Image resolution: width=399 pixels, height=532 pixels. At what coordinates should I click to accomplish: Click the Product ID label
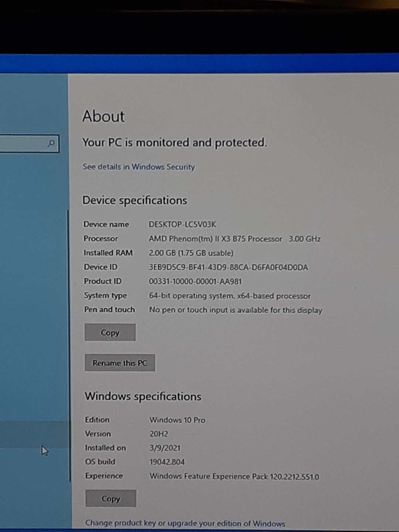tap(103, 281)
